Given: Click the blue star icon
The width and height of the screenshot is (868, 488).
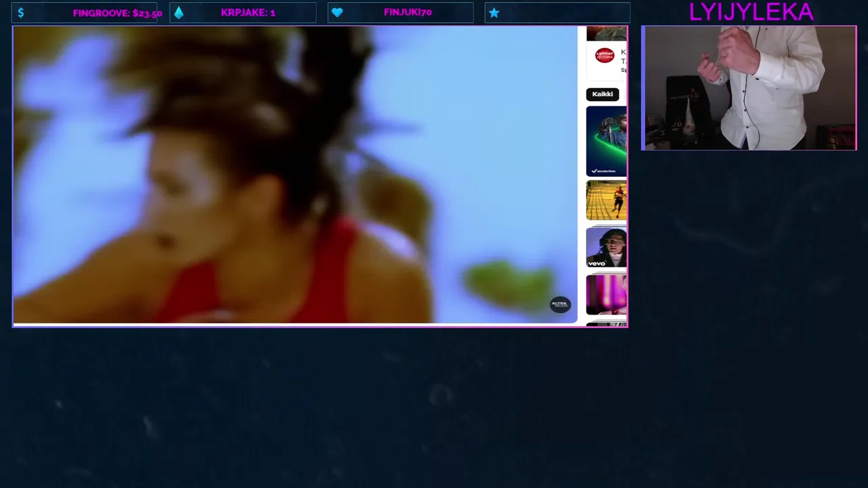Looking at the screenshot, I should click(x=494, y=13).
